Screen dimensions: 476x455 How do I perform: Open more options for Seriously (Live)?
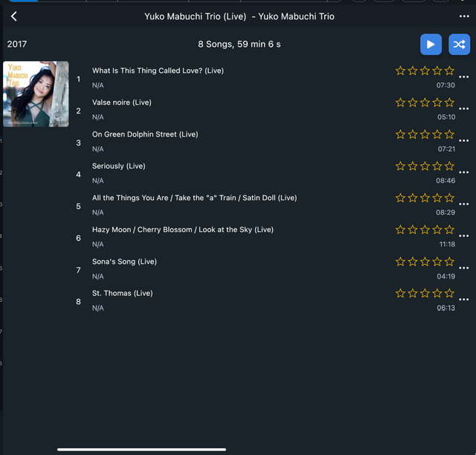(464, 173)
